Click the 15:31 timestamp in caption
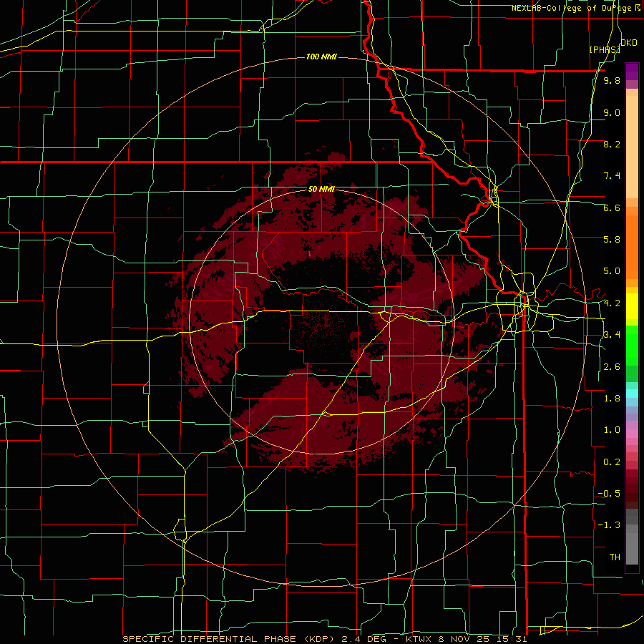 coord(513,639)
